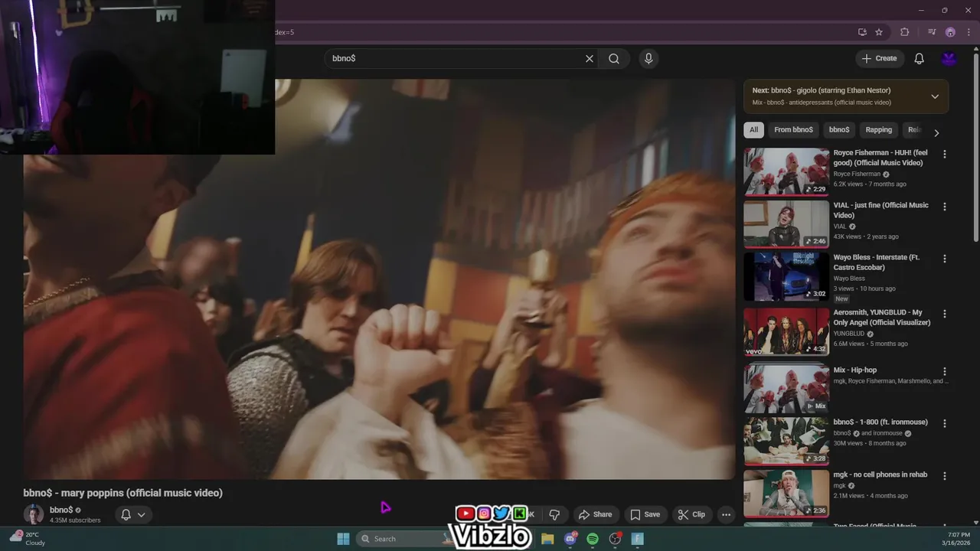This screenshot has height=551, width=980.
Task: Open Aerosmith My Only Angel thumbnail
Action: click(x=786, y=332)
